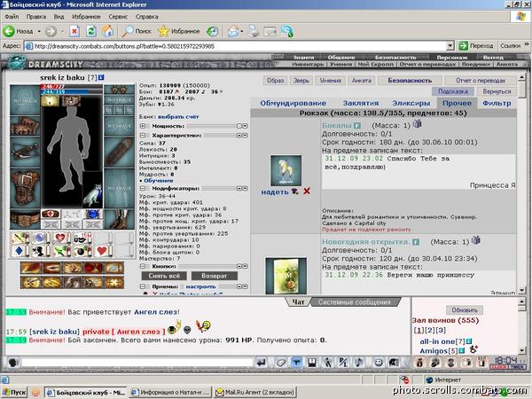Switch to Системные сообщения chat tab
Viewport: 532px width, 399px height.
354,302
